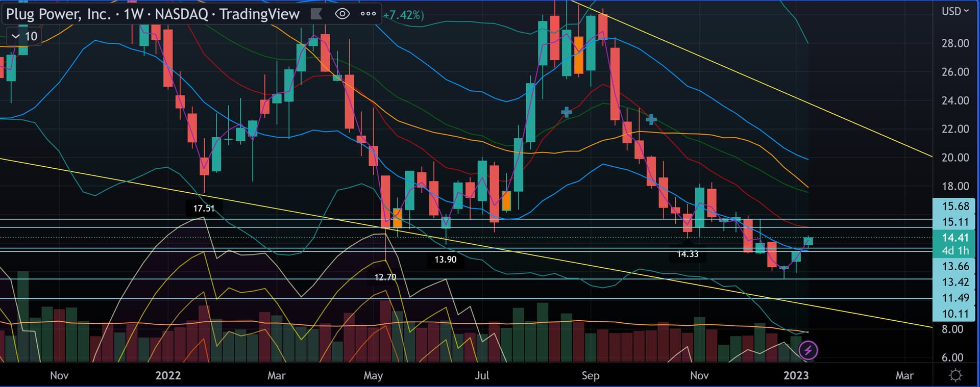Open chart settings gear icon
Viewport: 980px width, 387px height.
[x=955, y=375]
